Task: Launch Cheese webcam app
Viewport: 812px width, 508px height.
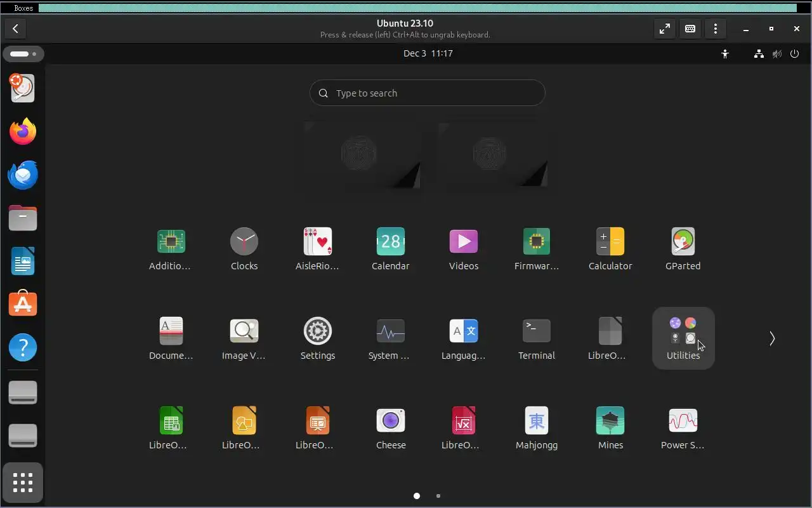Action: point(391,428)
